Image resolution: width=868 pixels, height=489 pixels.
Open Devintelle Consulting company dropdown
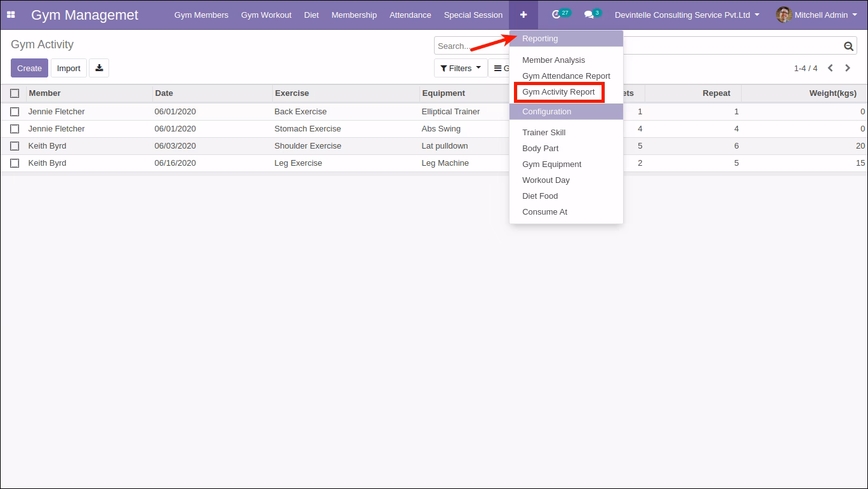[687, 15]
